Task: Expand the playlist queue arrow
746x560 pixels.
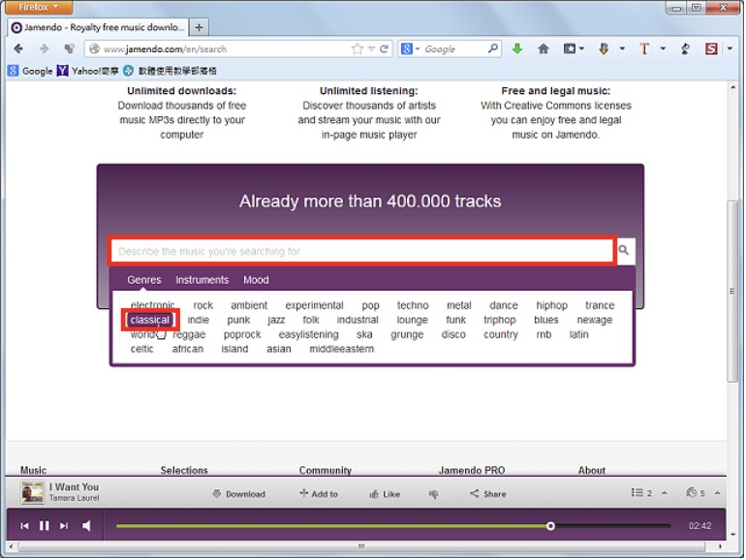Action: pyautogui.click(x=665, y=493)
